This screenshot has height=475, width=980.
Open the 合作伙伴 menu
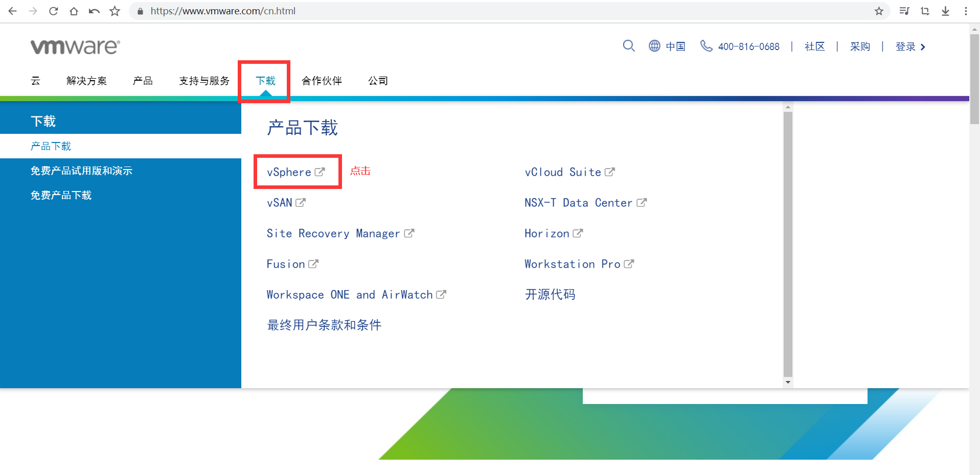[322, 81]
